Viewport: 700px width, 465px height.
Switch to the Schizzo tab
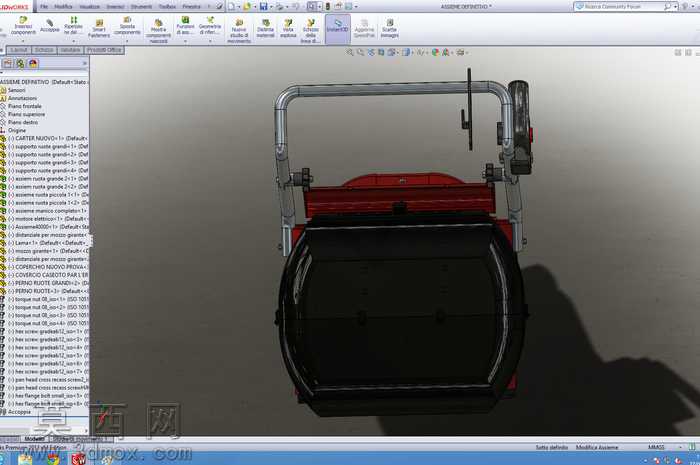click(x=44, y=50)
